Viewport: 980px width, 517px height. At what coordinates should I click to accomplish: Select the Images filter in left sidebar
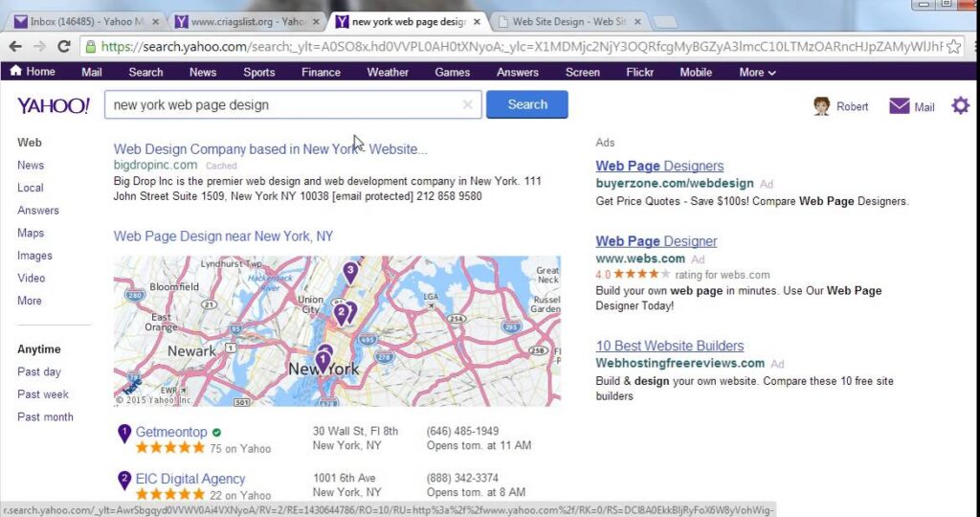pyautogui.click(x=34, y=255)
